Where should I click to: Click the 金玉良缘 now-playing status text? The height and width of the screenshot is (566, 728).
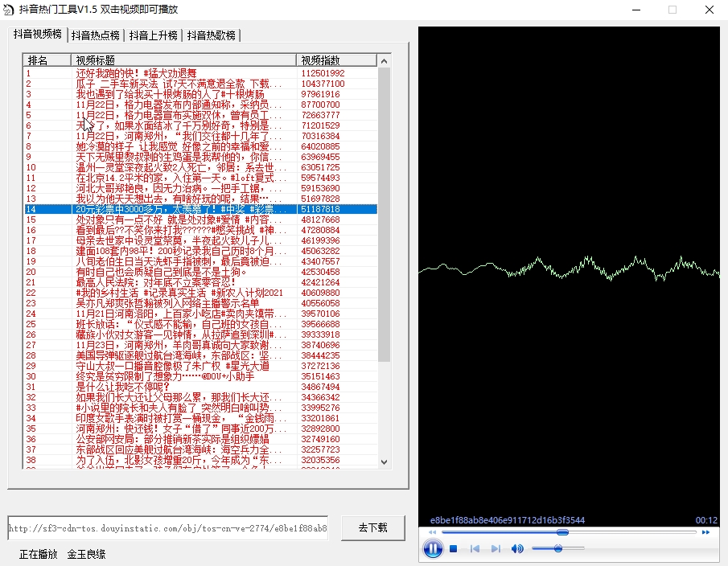click(86, 554)
